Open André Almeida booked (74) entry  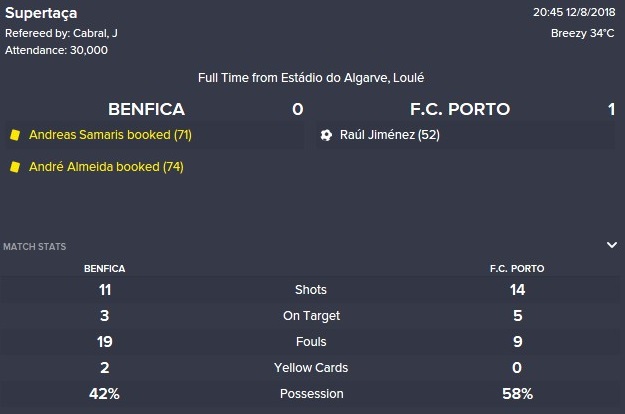106,167
